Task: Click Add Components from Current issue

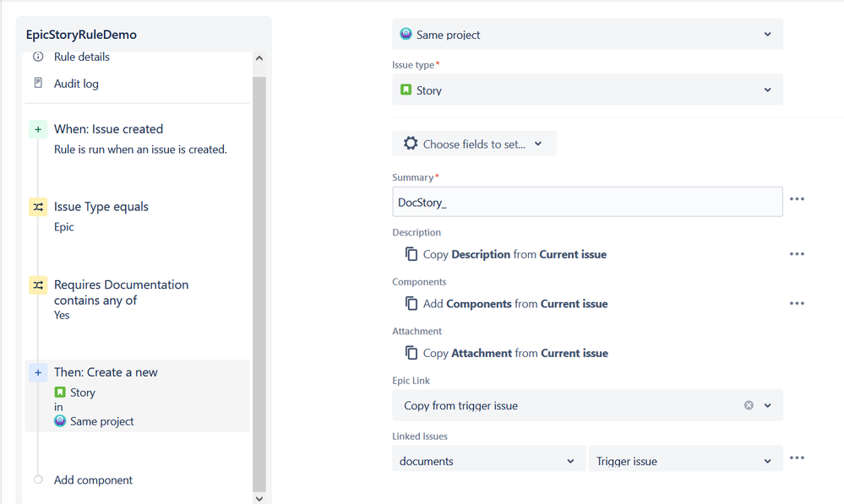Action: point(515,304)
